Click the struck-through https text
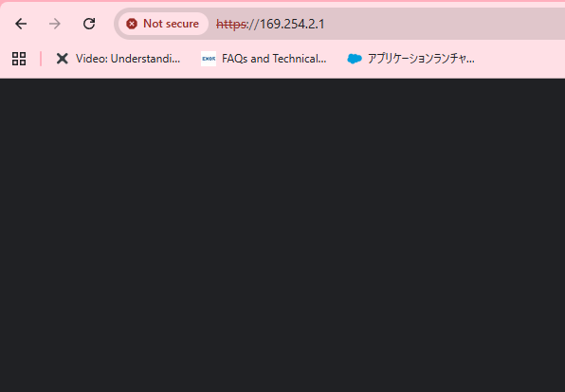 231,24
